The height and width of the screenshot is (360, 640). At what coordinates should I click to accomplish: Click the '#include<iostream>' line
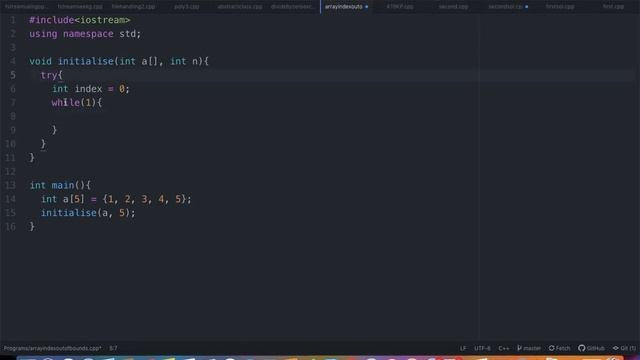point(80,20)
